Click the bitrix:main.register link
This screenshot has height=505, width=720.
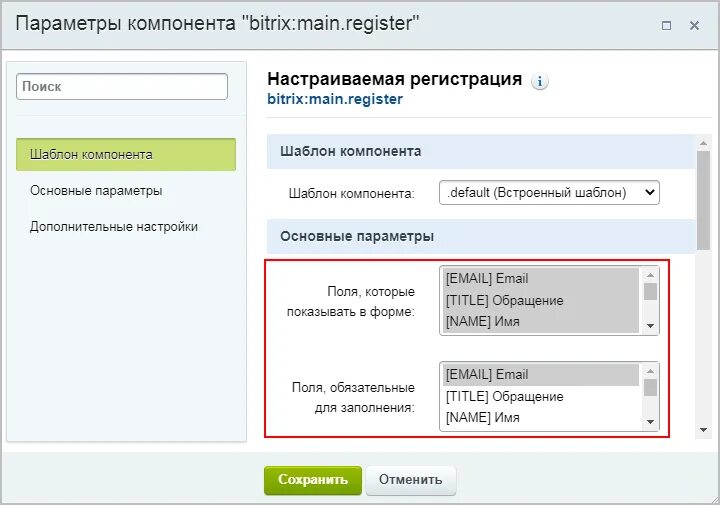tap(335, 99)
